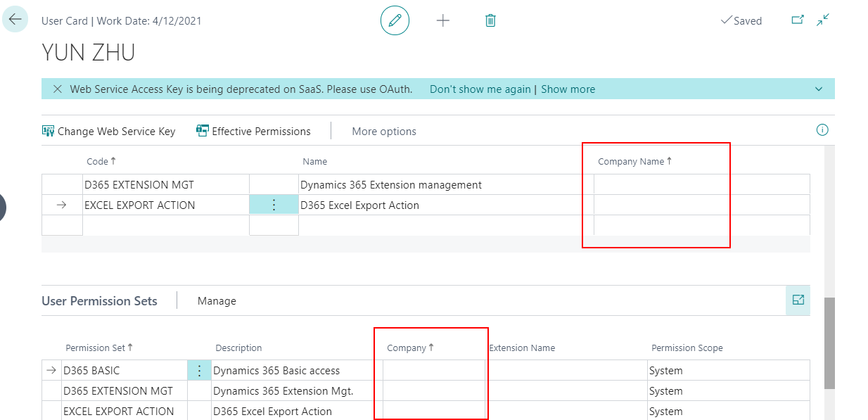Select the Change Web Service Key icon
This screenshot has height=420, width=868.
(x=48, y=131)
